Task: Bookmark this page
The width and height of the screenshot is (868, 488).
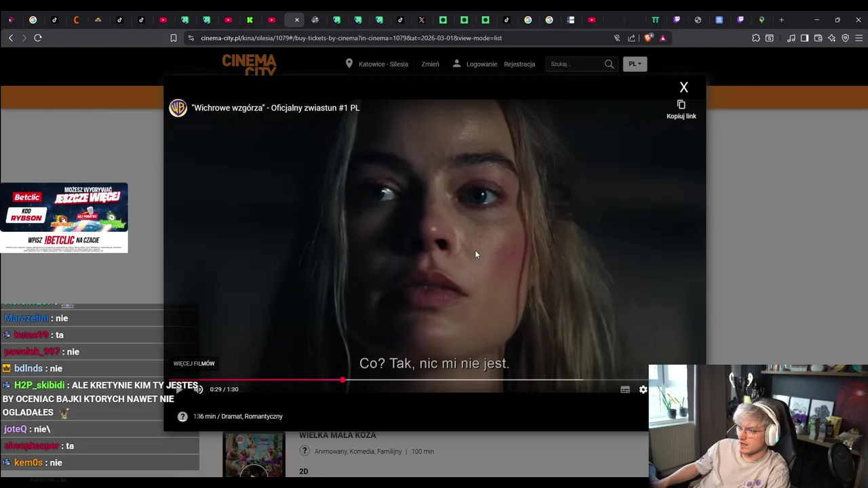Action: (174, 38)
